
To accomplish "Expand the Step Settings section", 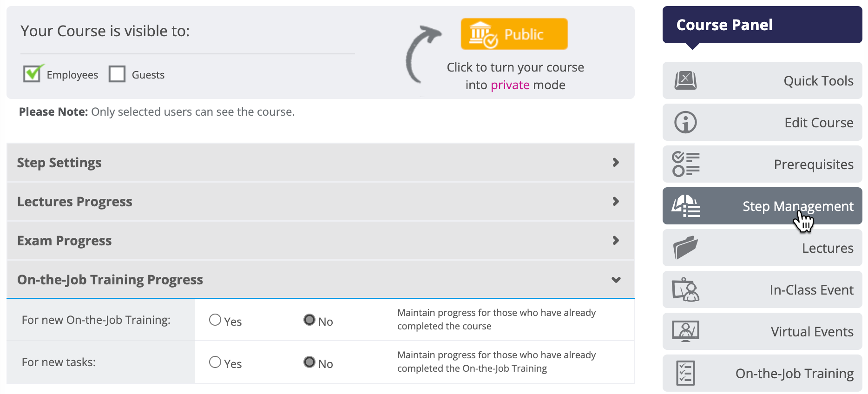I will click(321, 162).
